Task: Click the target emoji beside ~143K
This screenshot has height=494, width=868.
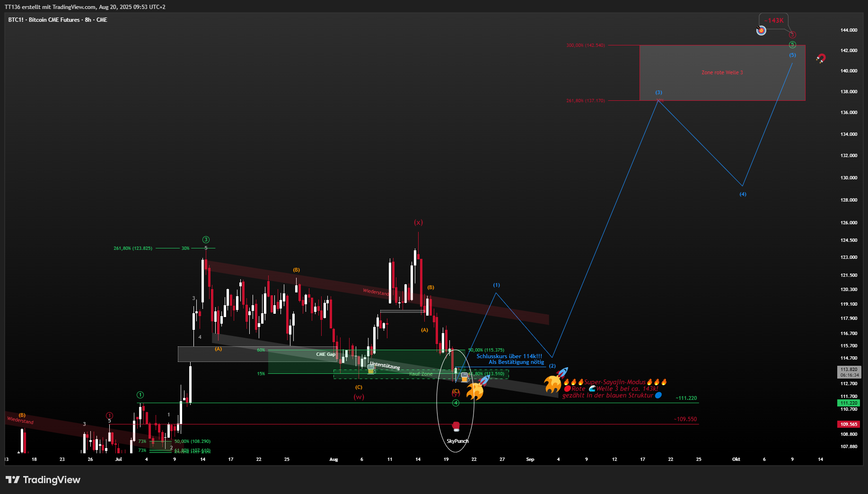Action: [761, 30]
